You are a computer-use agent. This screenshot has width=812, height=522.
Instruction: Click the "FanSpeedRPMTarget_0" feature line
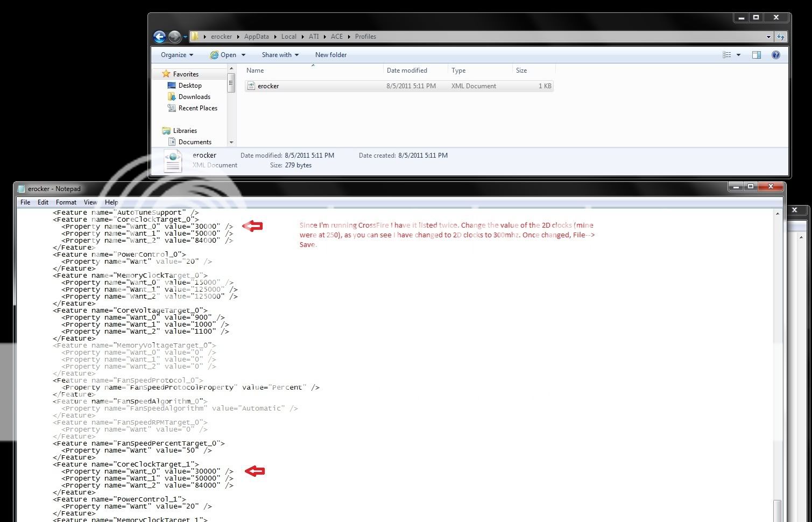[130, 422]
